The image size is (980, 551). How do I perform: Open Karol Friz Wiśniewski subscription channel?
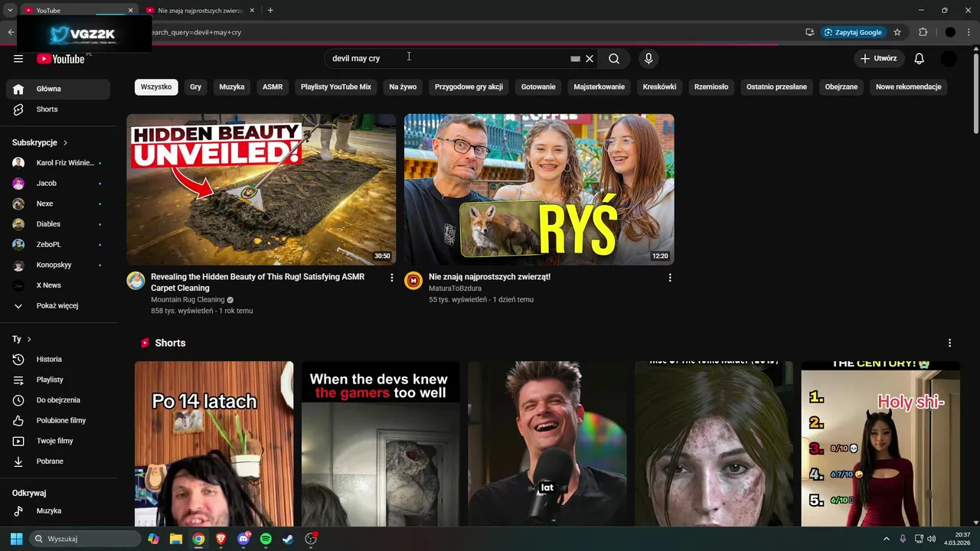point(58,163)
